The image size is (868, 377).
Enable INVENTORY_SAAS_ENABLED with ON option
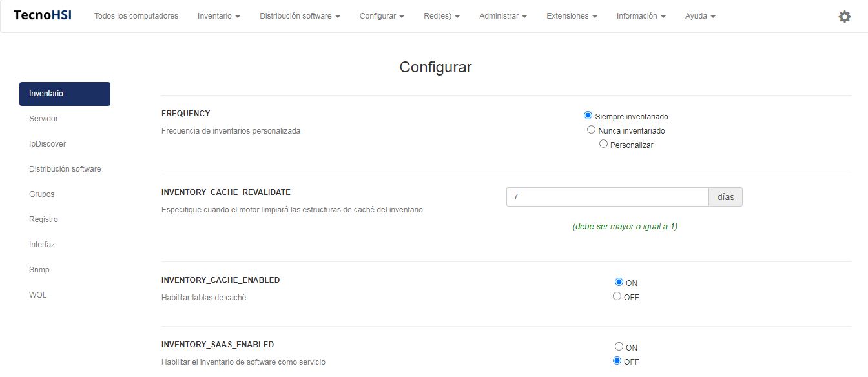pos(619,347)
